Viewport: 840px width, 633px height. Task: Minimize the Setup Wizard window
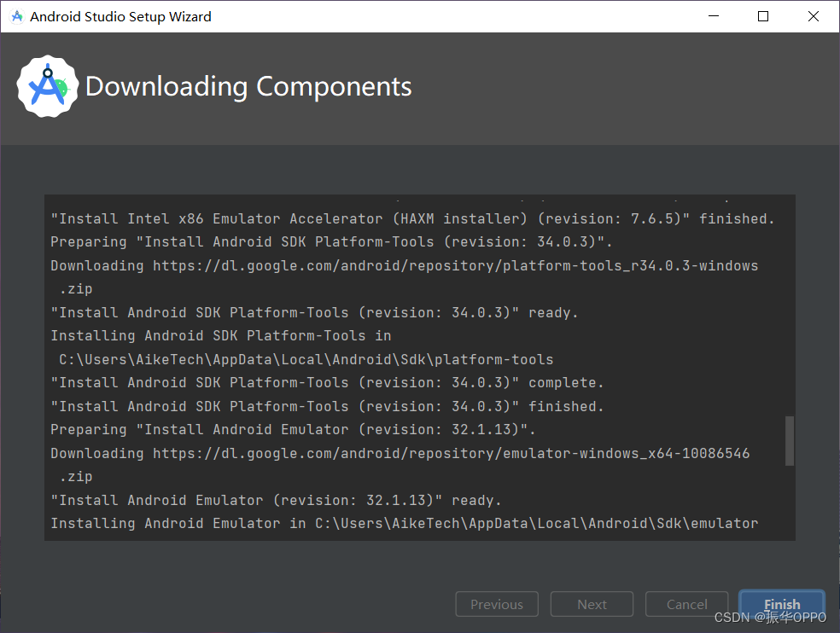point(714,16)
